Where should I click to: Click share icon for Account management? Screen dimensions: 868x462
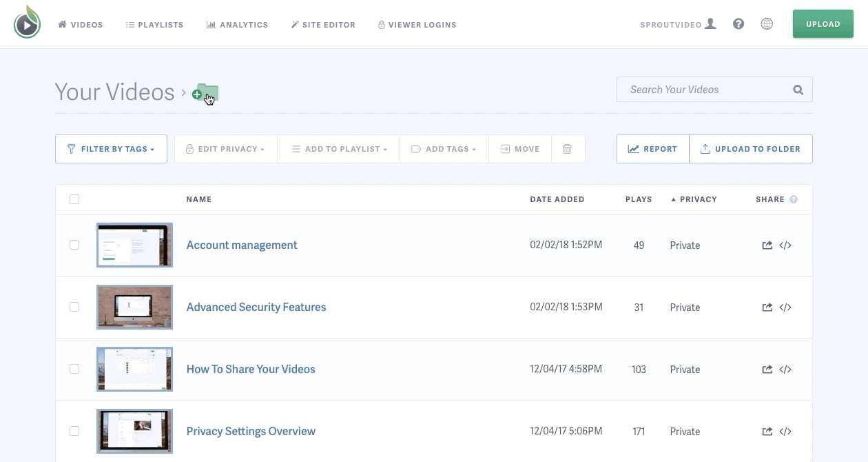(767, 245)
